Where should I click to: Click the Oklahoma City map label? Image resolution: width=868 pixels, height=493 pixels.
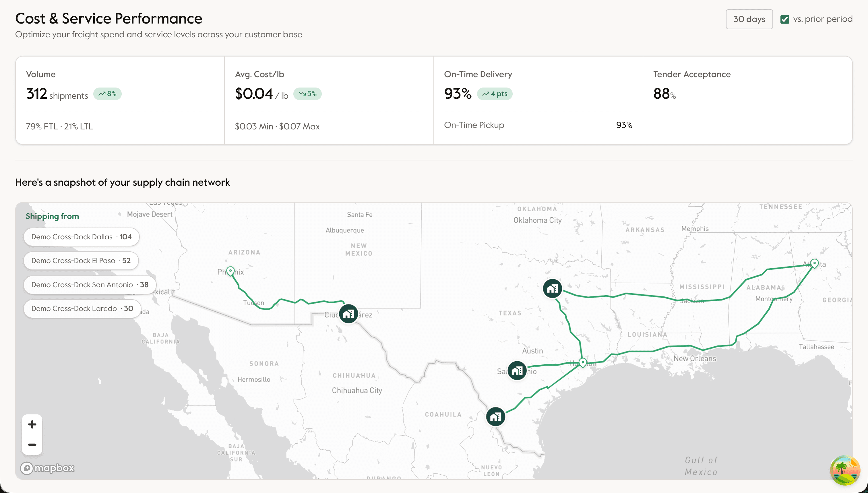(x=537, y=220)
